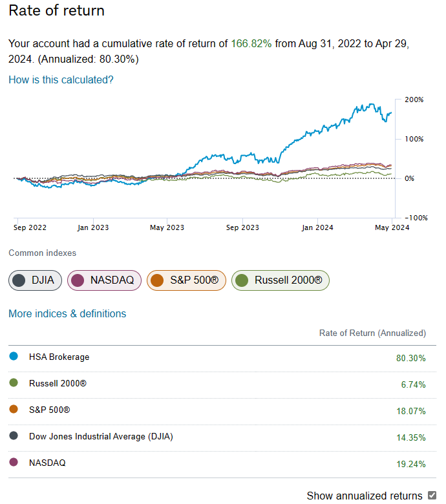Viewport: 446px width, 504px height.
Task: Open How is this calculated link
Action: [61, 80]
